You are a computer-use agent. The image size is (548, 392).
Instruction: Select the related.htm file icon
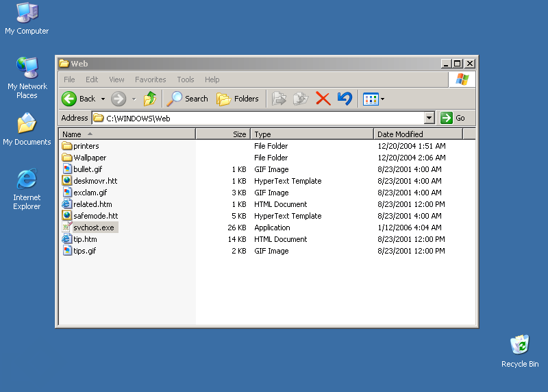click(x=66, y=204)
